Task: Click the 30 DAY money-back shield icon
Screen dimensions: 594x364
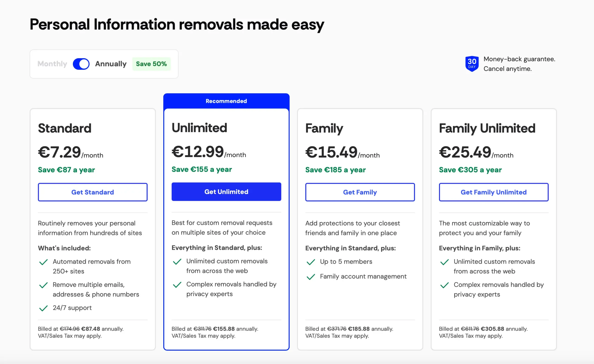Action: 472,64
